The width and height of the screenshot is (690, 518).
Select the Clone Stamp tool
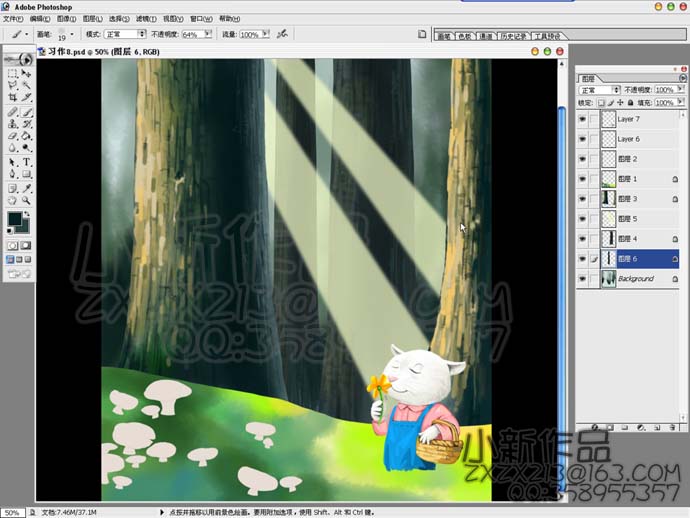tap(12, 124)
